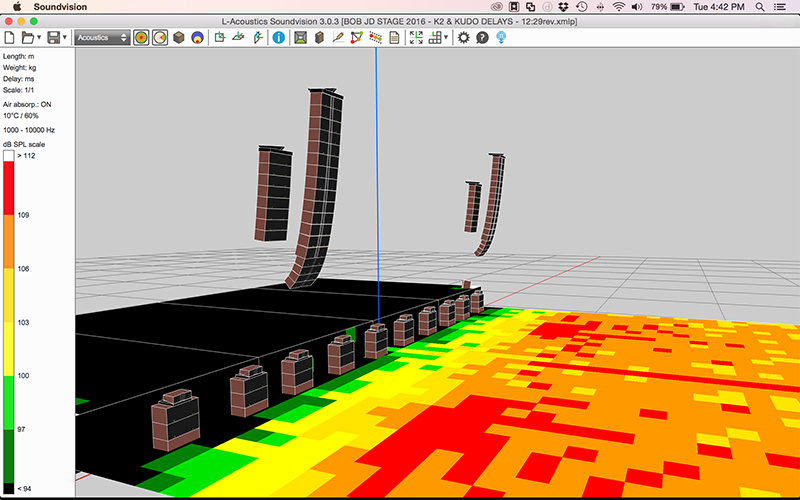Click the battery 79% indicator

[x=668, y=7]
